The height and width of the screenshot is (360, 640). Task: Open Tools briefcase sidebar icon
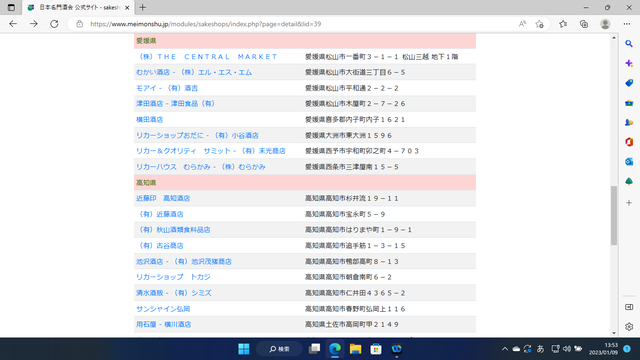629,103
